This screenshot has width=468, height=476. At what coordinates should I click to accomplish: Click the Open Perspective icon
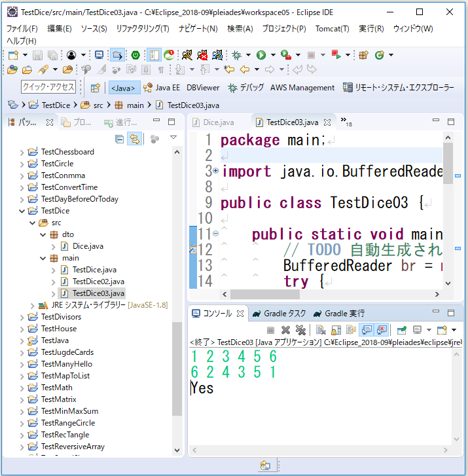pyautogui.click(x=96, y=88)
